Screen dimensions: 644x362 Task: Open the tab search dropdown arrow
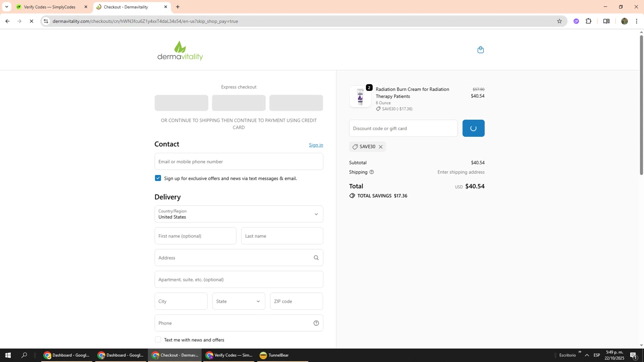[6, 7]
